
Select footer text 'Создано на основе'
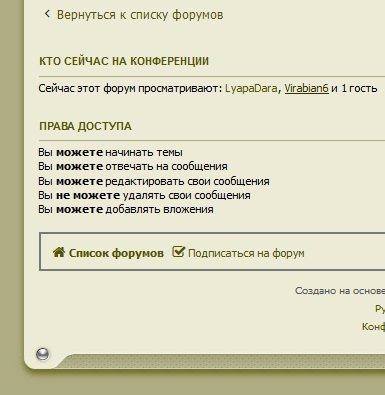click(x=340, y=291)
